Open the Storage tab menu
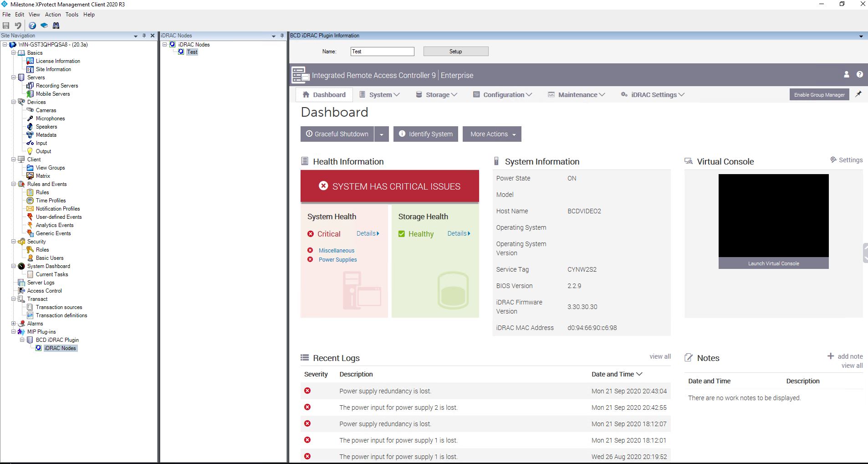Viewport: 868px width, 464px height. pos(437,95)
